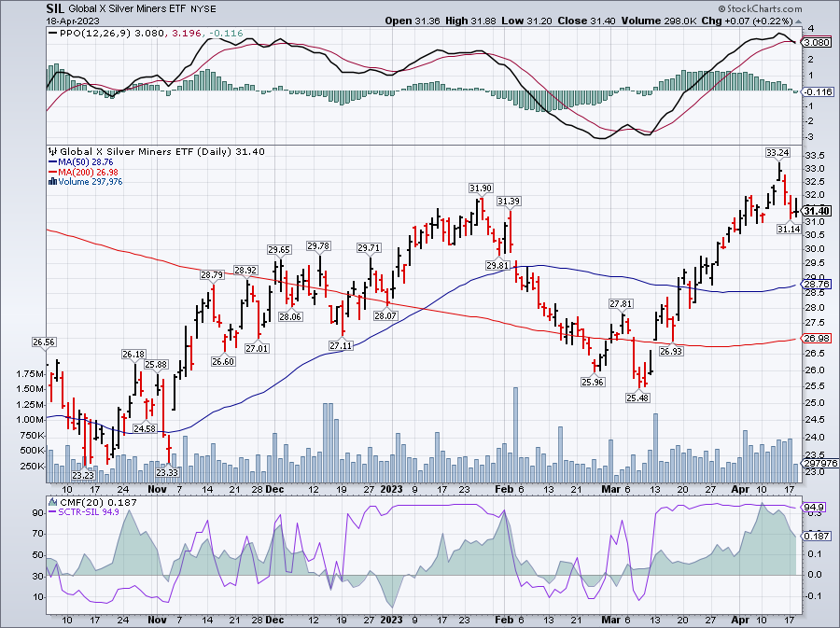Image resolution: width=840 pixels, height=628 pixels.
Task: Click the 29.78 price label
Action: point(318,245)
